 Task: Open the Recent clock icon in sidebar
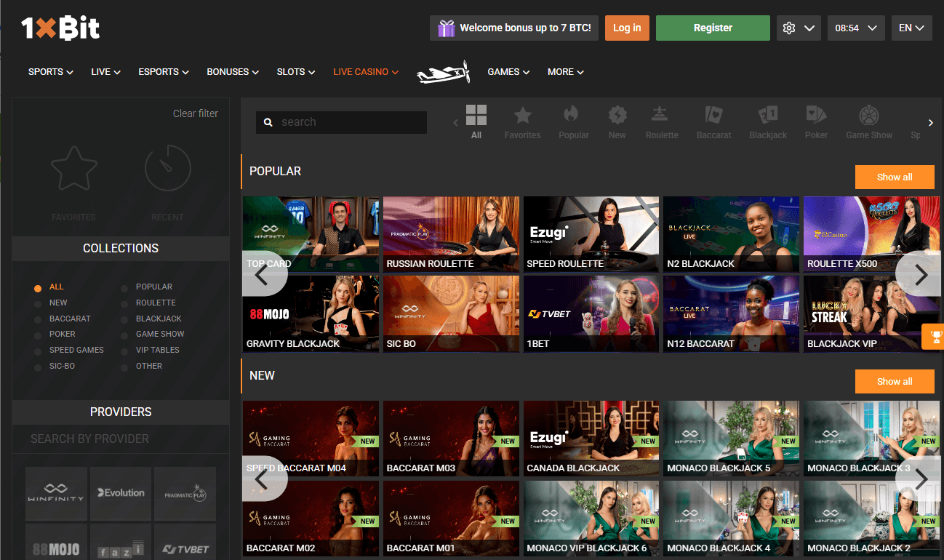tap(167, 169)
